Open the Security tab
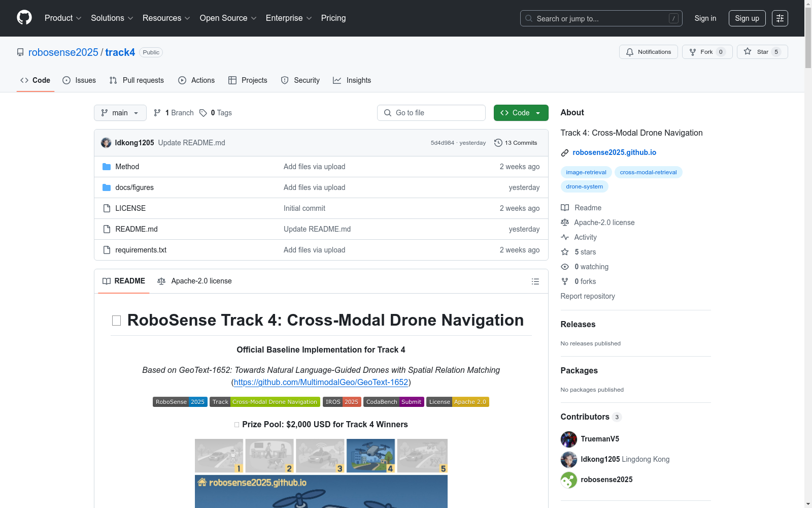Image resolution: width=812 pixels, height=508 pixels. (300, 80)
